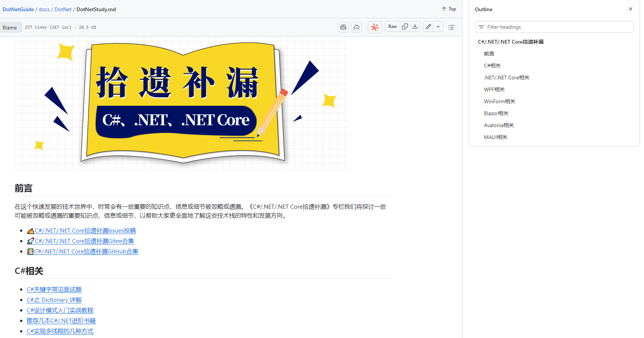This screenshot has height=338, width=644.
Task: Jump to Top of file
Action: (x=449, y=9)
